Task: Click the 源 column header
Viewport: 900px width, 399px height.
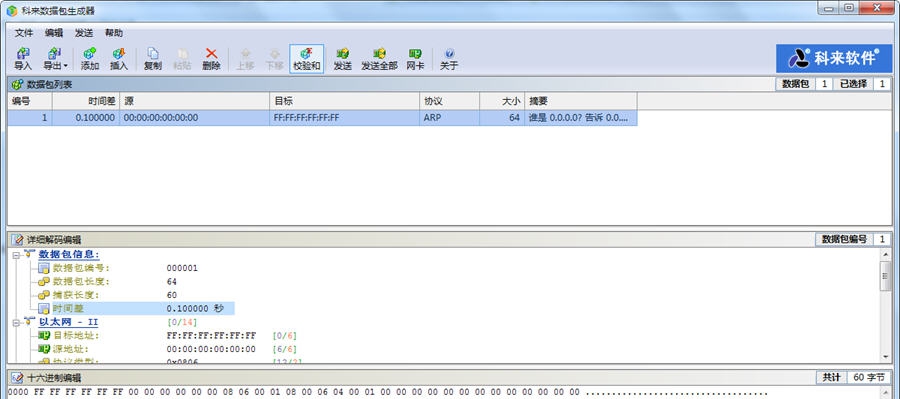Action: (195, 101)
